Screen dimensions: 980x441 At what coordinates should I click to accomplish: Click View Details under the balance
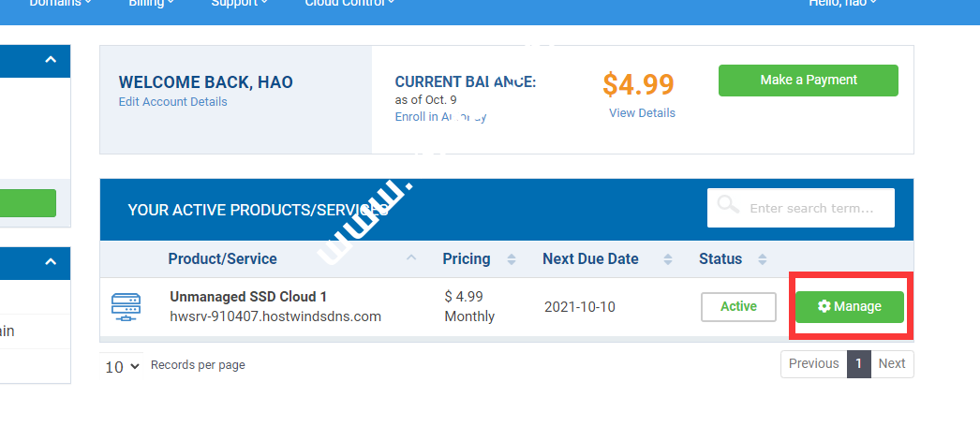642,113
